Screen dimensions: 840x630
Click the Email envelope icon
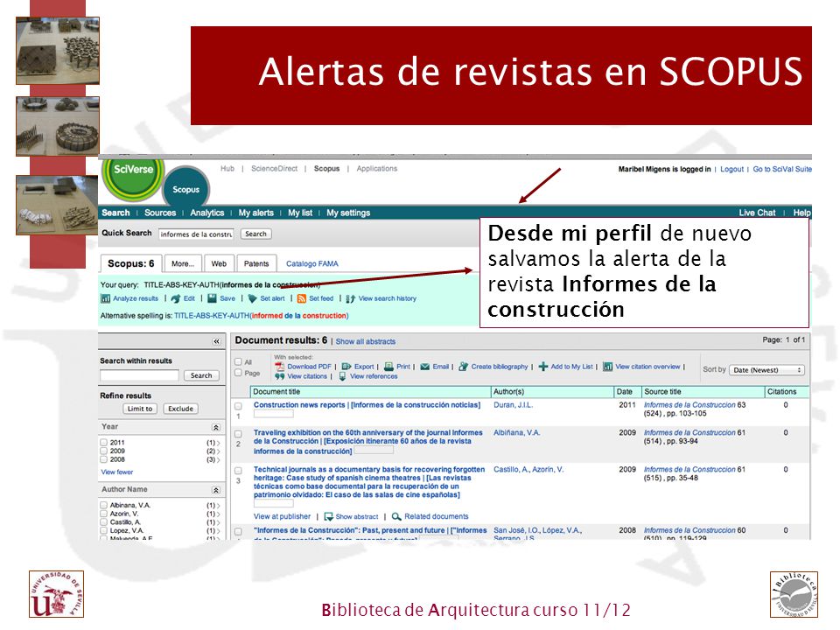pyautogui.click(x=425, y=367)
